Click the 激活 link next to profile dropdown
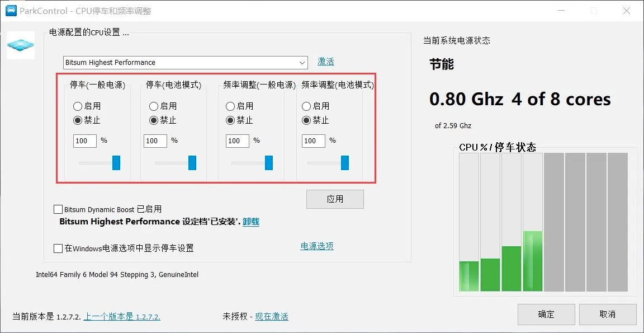Screen dimensions: 644x333 (326, 61)
